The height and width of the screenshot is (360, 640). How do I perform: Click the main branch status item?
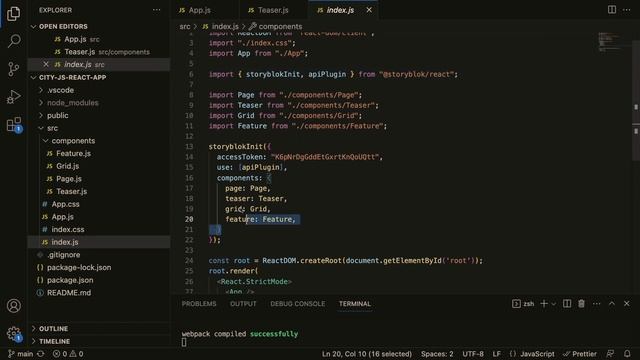click(20, 354)
